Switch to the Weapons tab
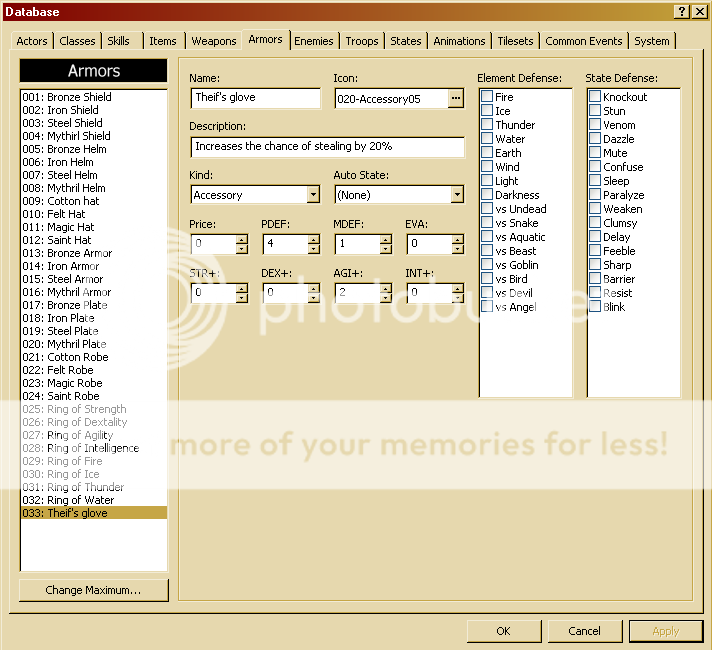Viewport: 712px width, 650px height. 214,41
